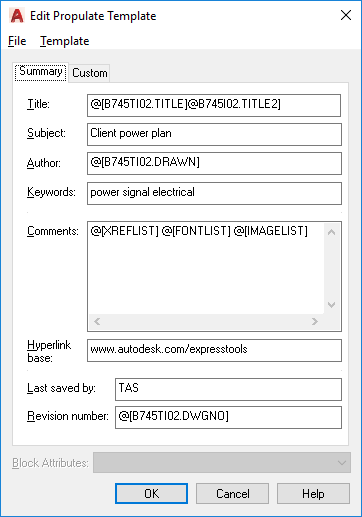Image resolution: width=362 pixels, height=517 pixels.
Task: Open the File menu
Action: pyautogui.click(x=17, y=41)
